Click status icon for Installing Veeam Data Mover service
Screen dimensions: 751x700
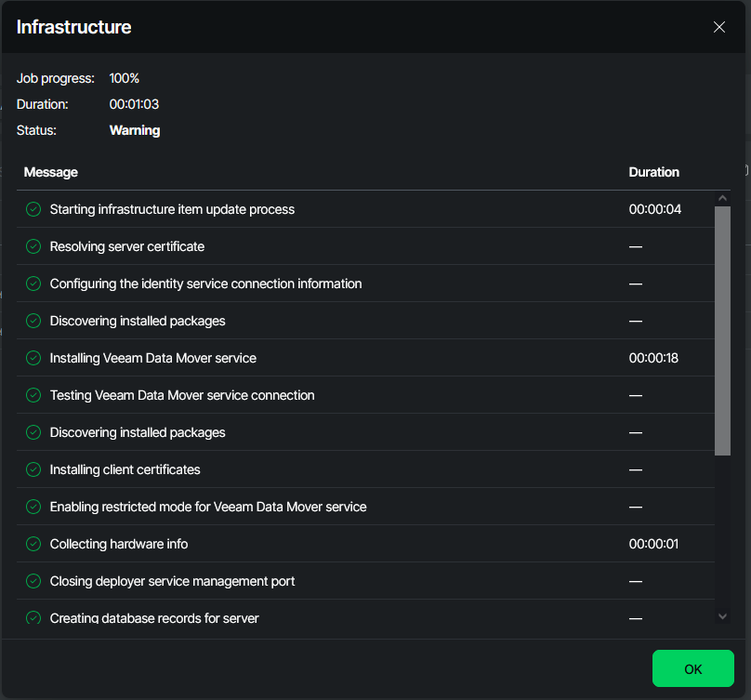click(33, 358)
